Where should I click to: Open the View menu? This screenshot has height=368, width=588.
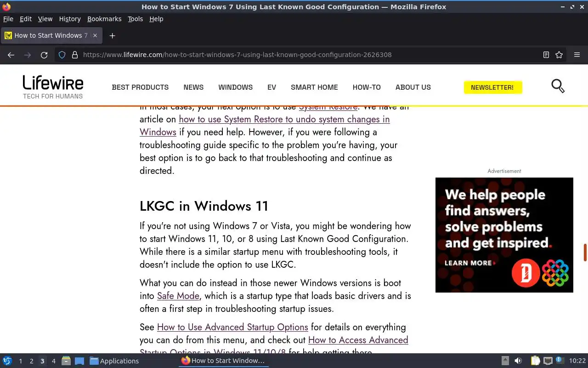coord(45,19)
